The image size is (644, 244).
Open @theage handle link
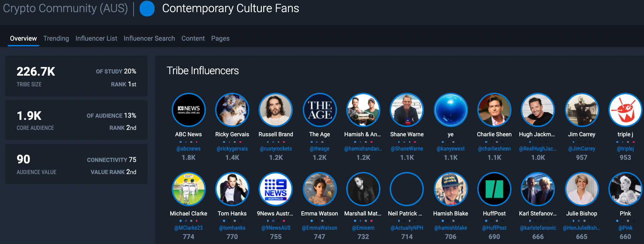[320, 149]
